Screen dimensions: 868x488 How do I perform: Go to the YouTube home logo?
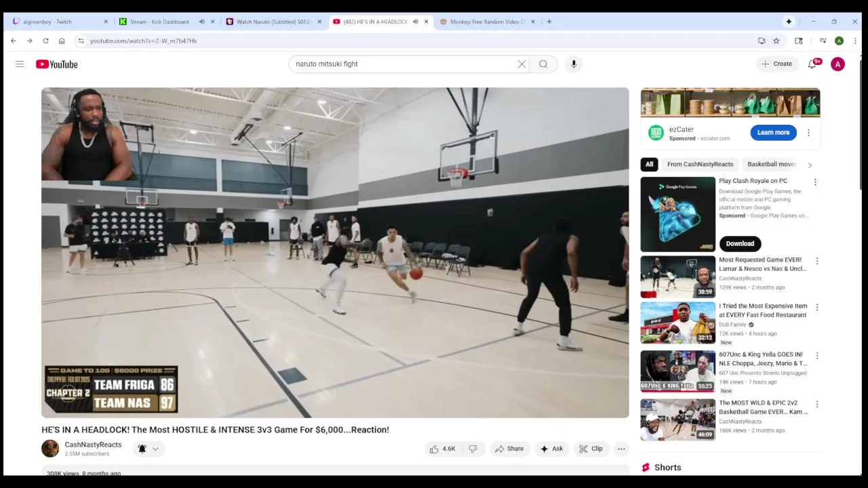pos(57,64)
